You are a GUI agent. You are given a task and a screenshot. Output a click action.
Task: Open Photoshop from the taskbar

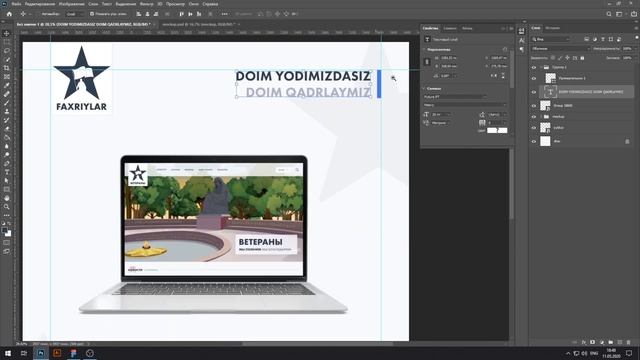(x=41, y=353)
